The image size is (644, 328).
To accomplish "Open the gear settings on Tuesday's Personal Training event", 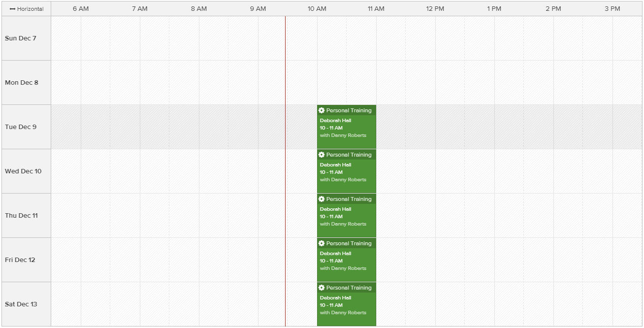I will pyautogui.click(x=321, y=110).
